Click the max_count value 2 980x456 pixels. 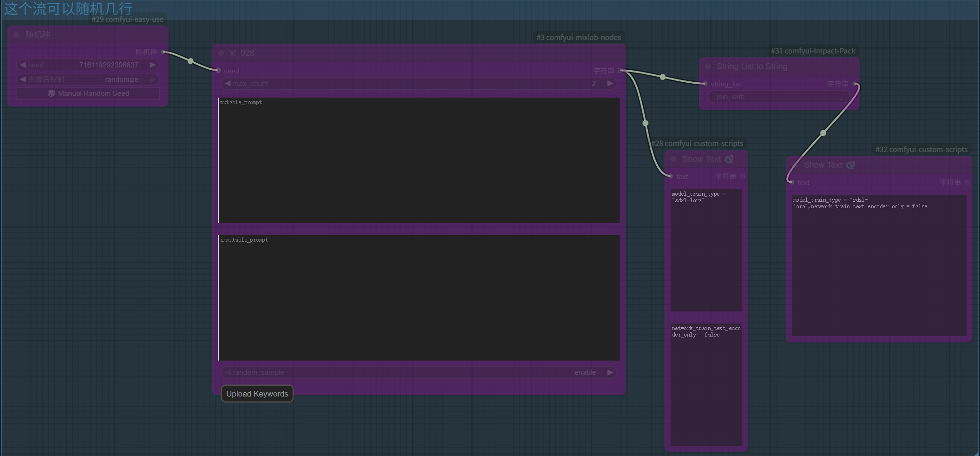pos(594,84)
